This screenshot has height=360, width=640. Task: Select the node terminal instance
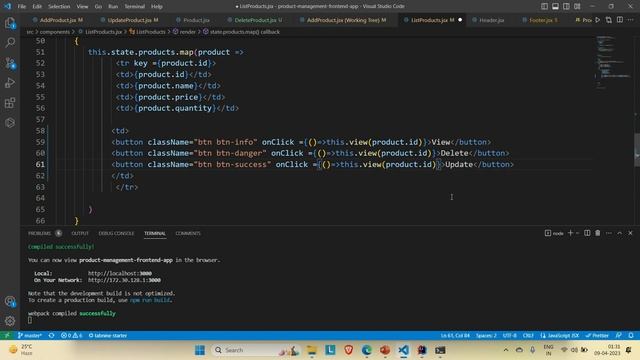(x=554, y=233)
